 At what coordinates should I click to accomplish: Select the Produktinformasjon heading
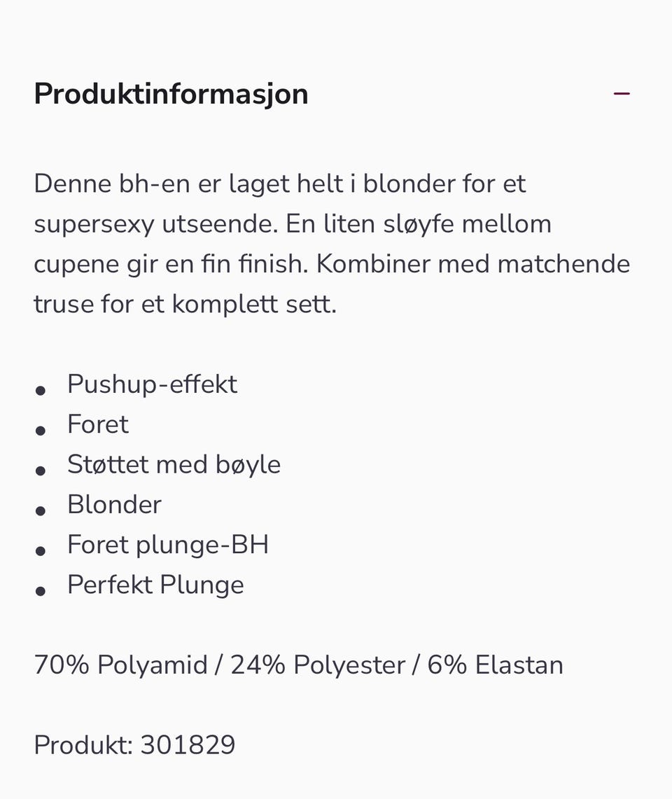click(171, 93)
